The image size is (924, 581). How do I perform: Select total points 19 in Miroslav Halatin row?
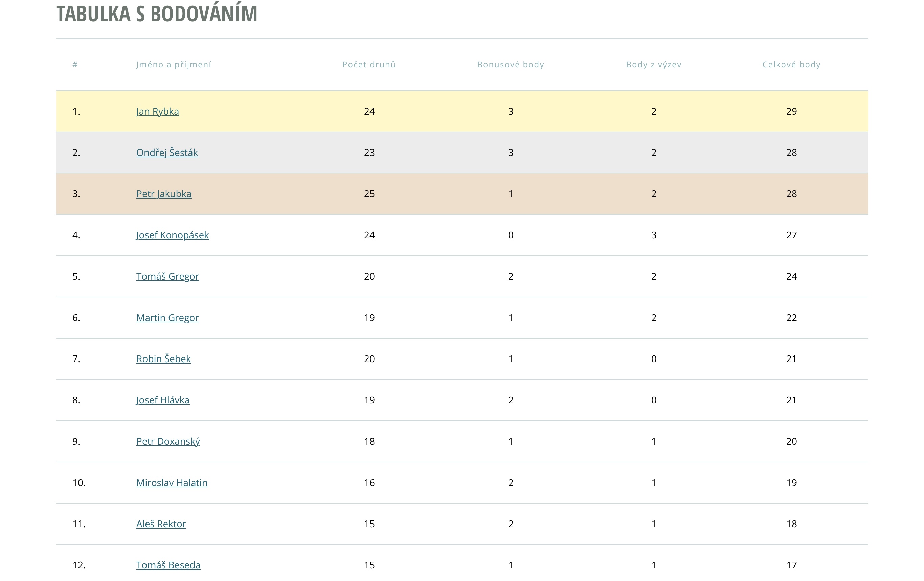792,483
